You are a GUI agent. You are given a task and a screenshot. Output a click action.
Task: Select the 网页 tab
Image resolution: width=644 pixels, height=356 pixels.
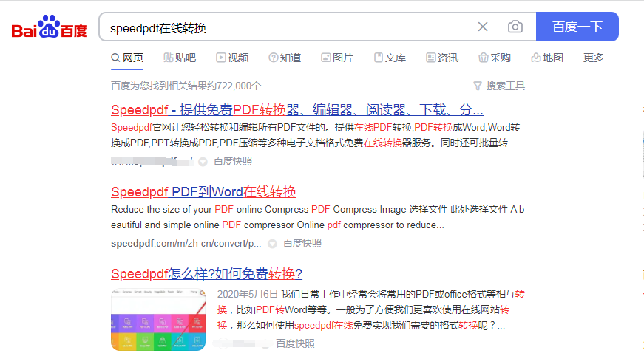click(127, 58)
